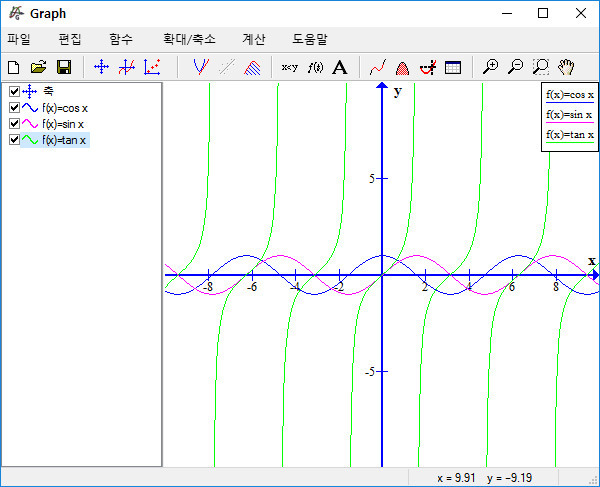Viewport: 600px width, 487px height.
Task: Select f(x)=sin x in function list
Action: coord(63,124)
